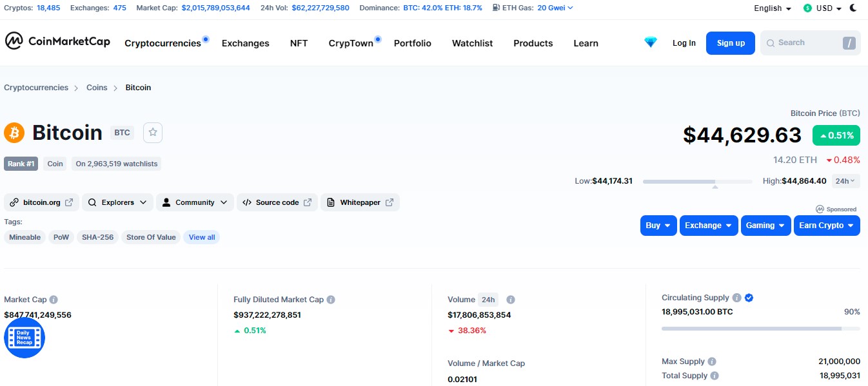The width and height of the screenshot is (868, 386).
Task: Click the magnifier icon in Search
Action: click(770, 43)
